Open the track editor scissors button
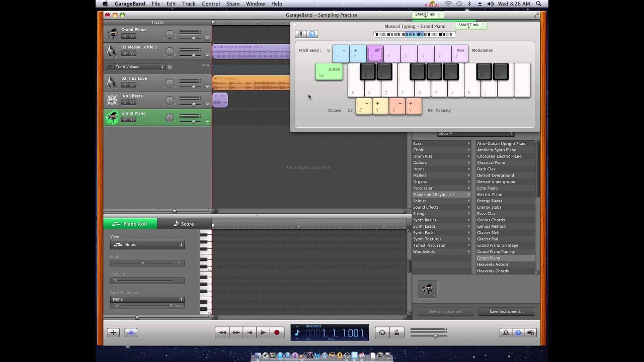This screenshot has height=362, width=644. [131, 332]
